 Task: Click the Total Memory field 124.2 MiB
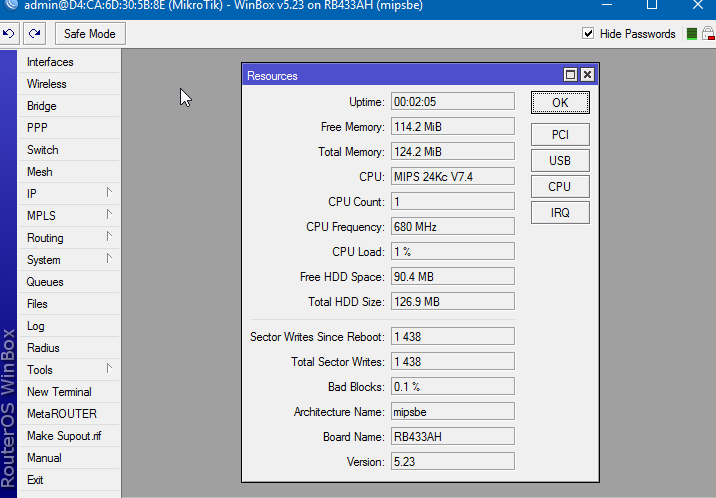click(453, 152)
